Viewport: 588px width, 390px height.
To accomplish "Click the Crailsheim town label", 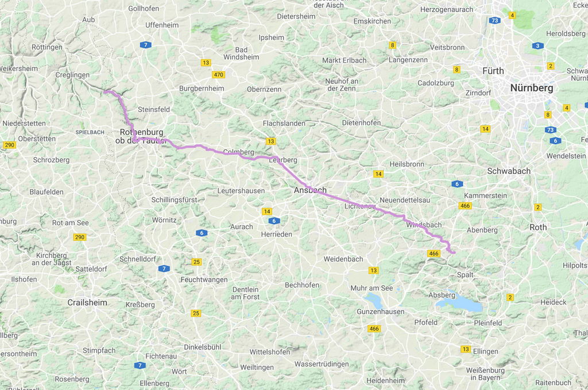I will [87, 303].
